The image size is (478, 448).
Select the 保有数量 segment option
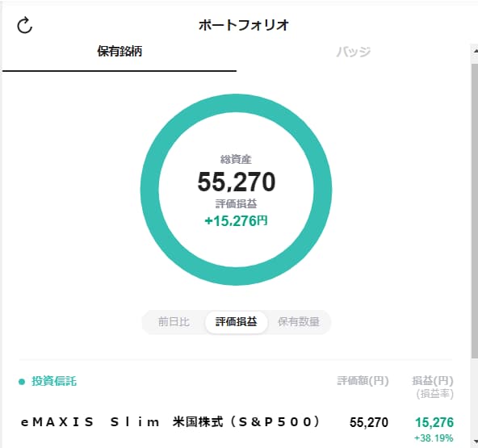pos(299,322)
